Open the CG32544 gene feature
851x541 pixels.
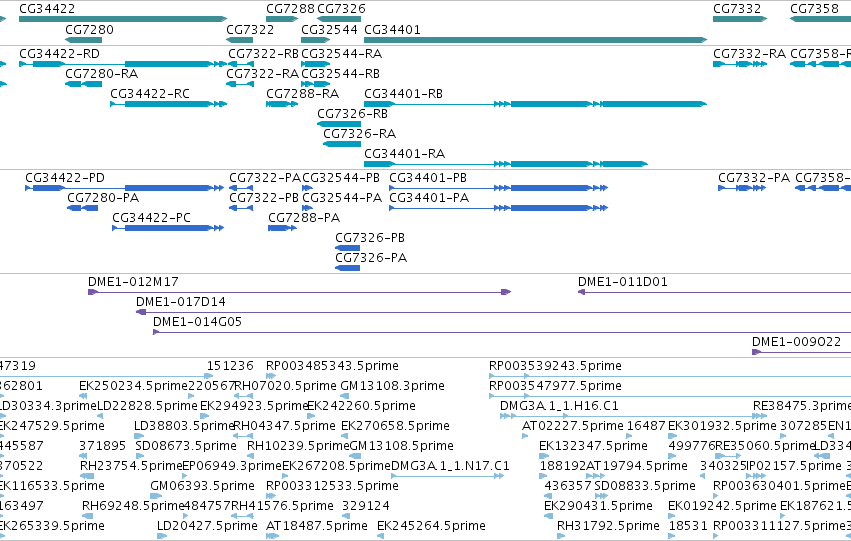[x=316, y=40]
